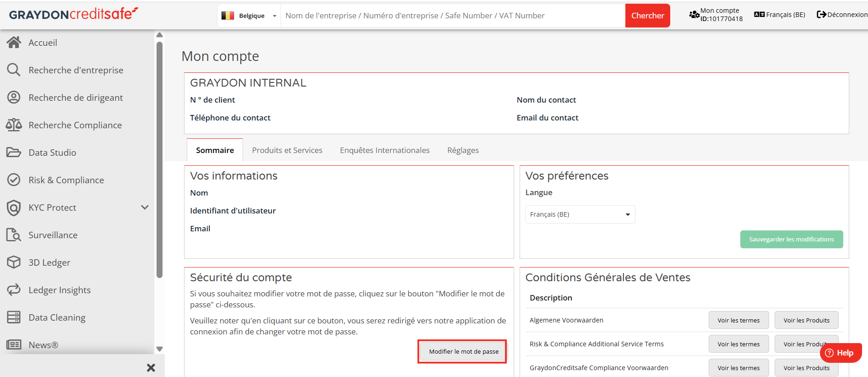The image size is (868, 377).
Task: Open the Belgique country dropdown
Action: [249, 16]
